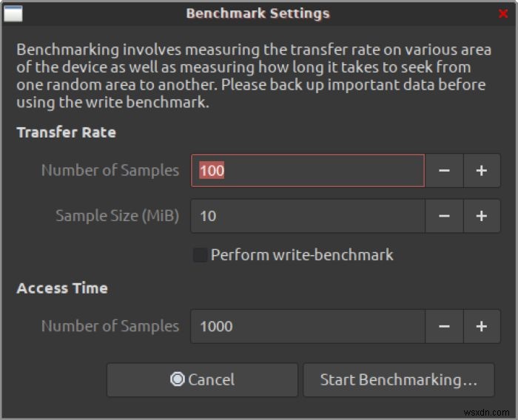This screenshot has width=518, height=420.
Task: Increase the Sample Size (MiB) value
Action: 482,216
